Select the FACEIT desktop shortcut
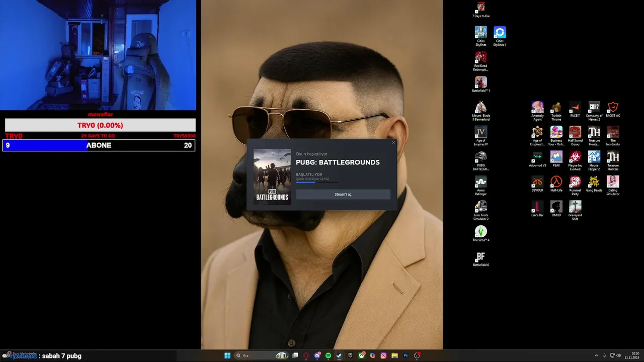This screenshot has width=644, height=362. pos(575,109)
